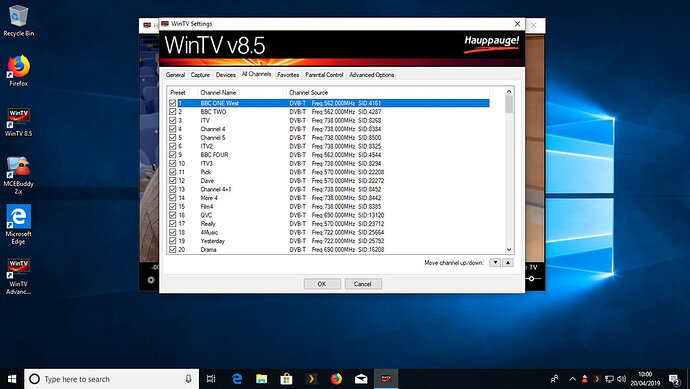Toggle the ITV2 checkbox
The image size is (690, 389).
tap(172, 146)
